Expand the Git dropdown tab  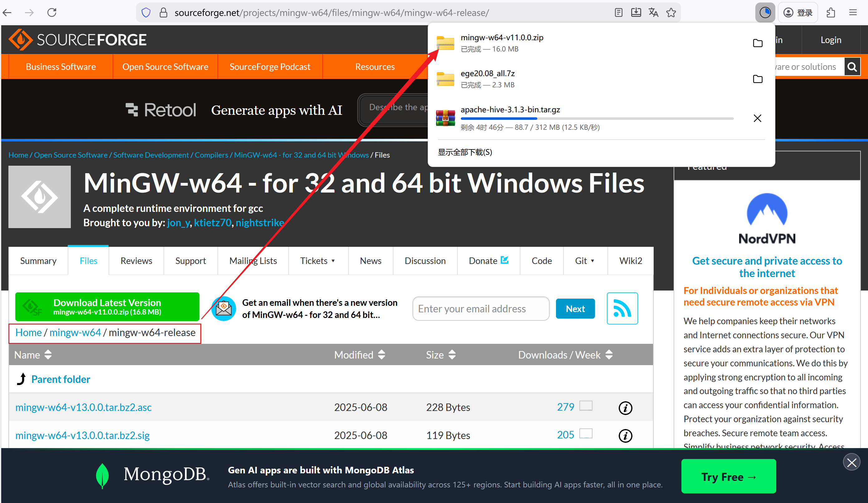[x=585, y=261]
